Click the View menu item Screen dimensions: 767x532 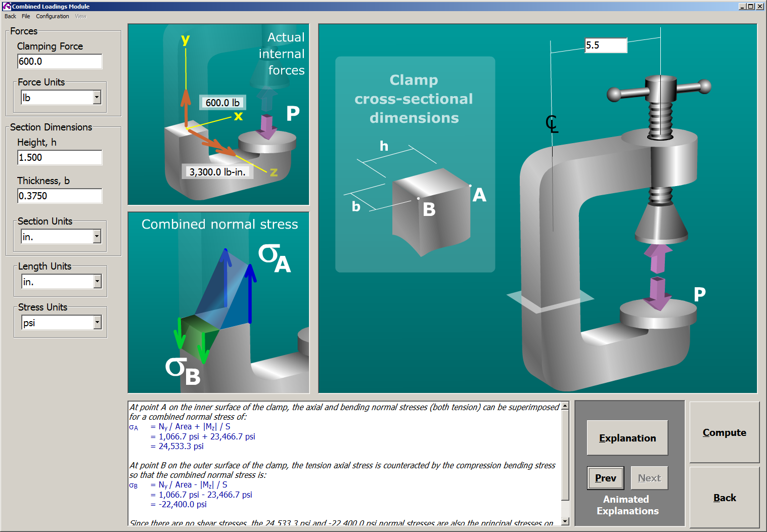[80, 16]
